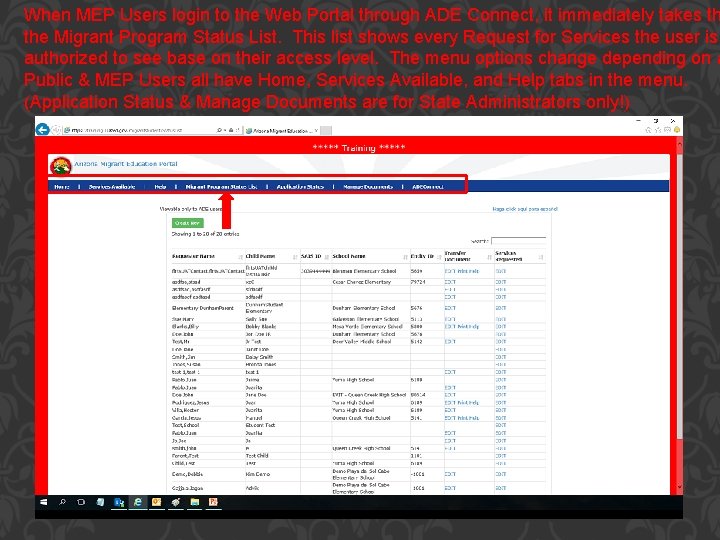Open the Windows Start menu
The height and width of the screenshot is (540, 720).
tap(44, 502)
